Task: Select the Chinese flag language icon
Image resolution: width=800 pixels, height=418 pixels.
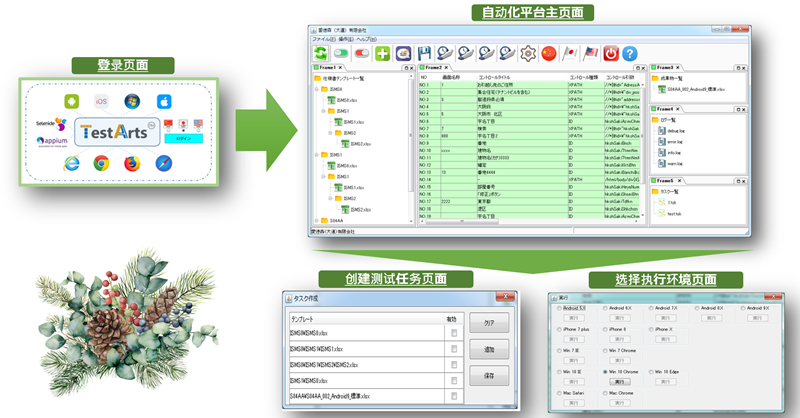Action: (x=550, y=52)
